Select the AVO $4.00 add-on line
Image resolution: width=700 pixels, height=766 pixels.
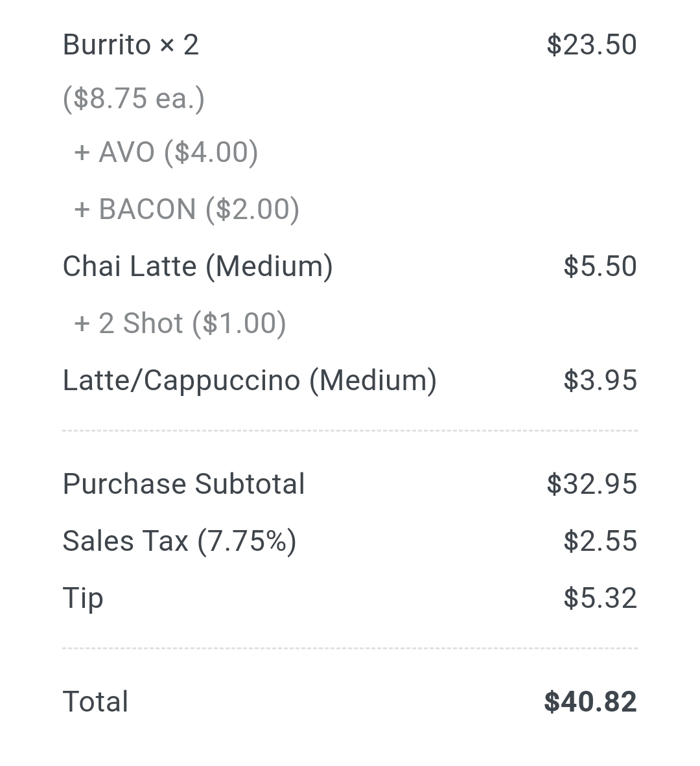(x=166, y=153)
